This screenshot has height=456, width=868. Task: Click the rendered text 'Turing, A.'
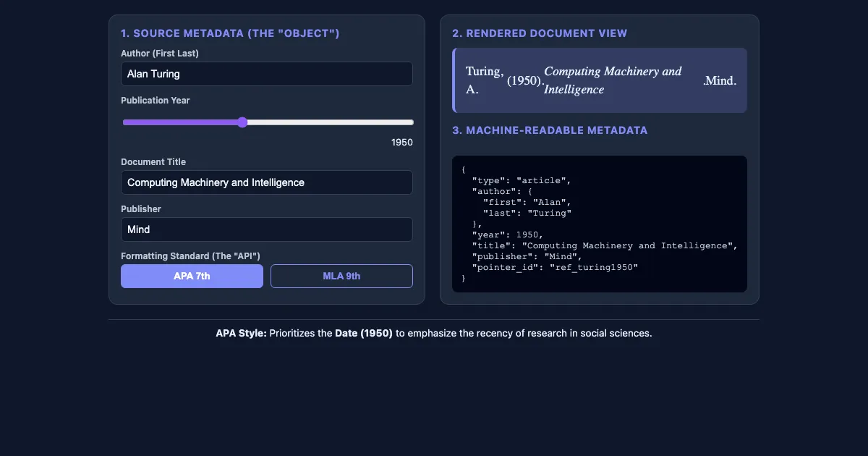click(485, 80)
